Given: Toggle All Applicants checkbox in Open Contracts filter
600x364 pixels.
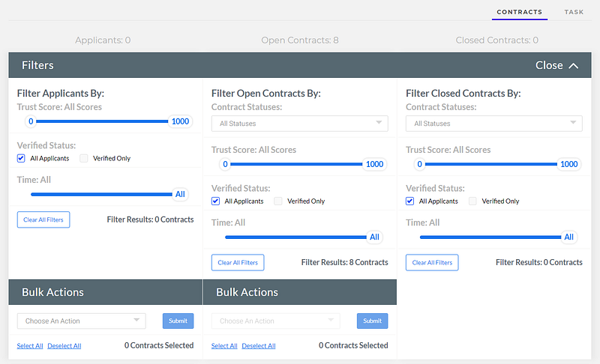Looking at the screenshot, I should click(215, 201).
